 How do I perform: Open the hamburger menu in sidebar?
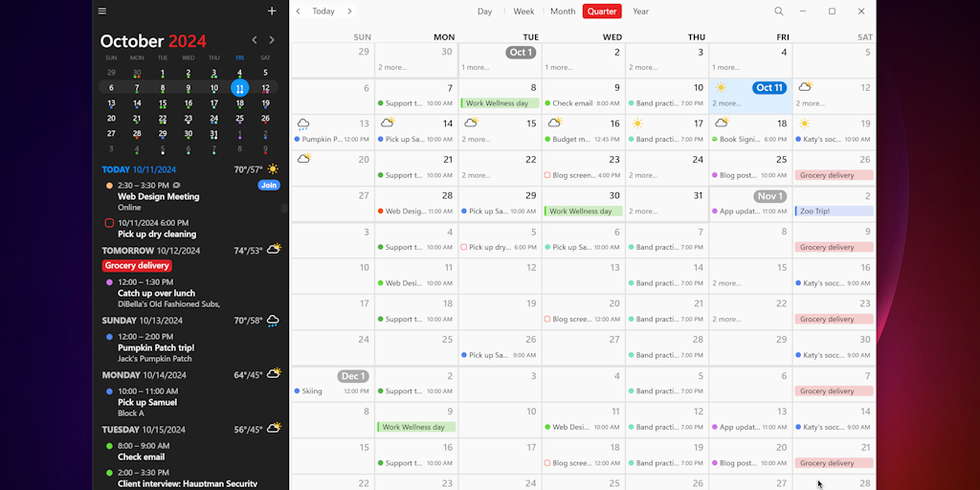[x=102, y=11]
